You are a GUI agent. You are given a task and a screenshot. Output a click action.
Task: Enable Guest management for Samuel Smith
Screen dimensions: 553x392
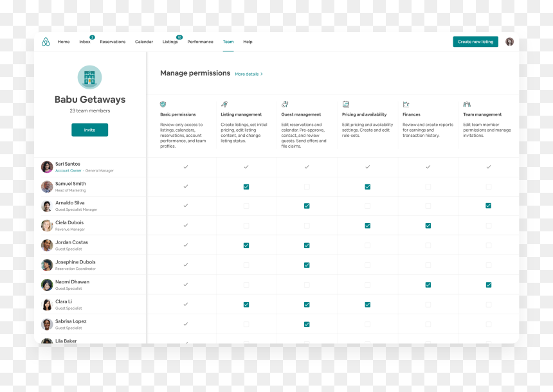point(307,187)
